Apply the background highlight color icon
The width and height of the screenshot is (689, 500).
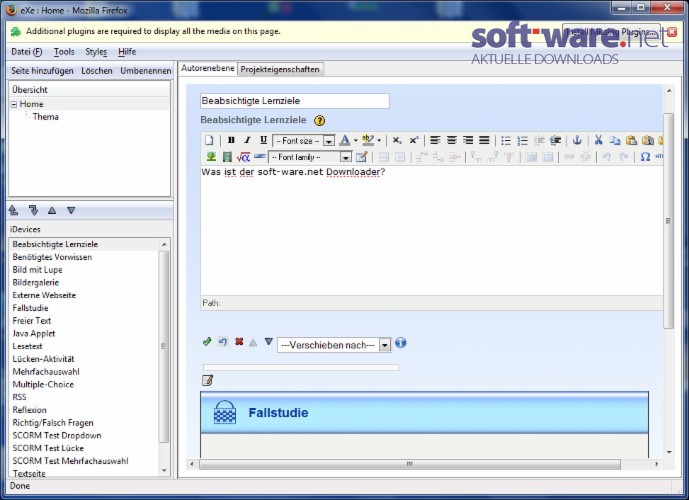coord(368,140)
